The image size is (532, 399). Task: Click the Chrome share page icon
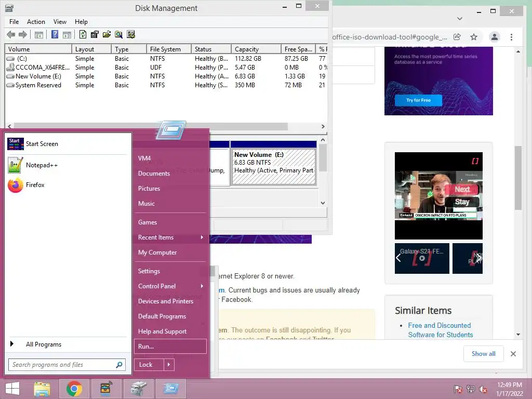point(457,37)
